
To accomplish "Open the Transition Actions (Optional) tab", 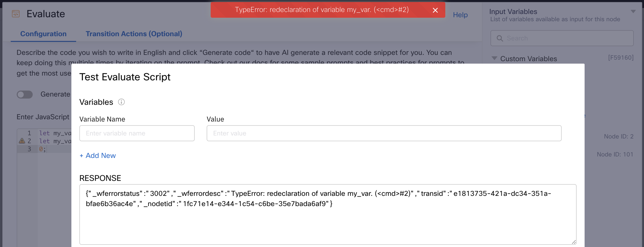I will pyautogui.click(x=134, y=34).
